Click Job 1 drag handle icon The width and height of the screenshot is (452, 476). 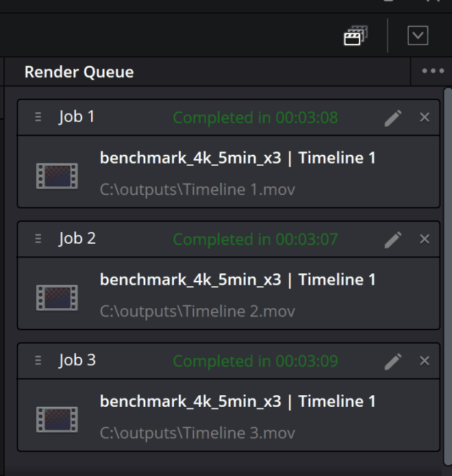[x=38, y=118]
